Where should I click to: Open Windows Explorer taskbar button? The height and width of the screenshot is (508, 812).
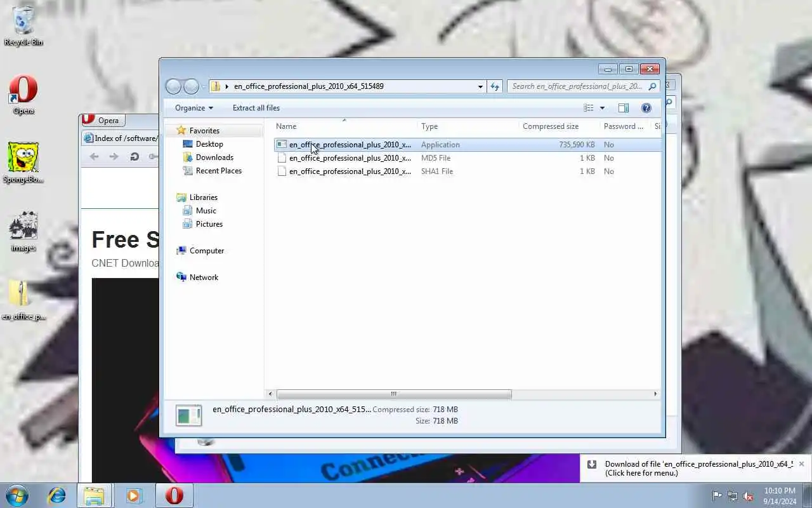(94, 495)
